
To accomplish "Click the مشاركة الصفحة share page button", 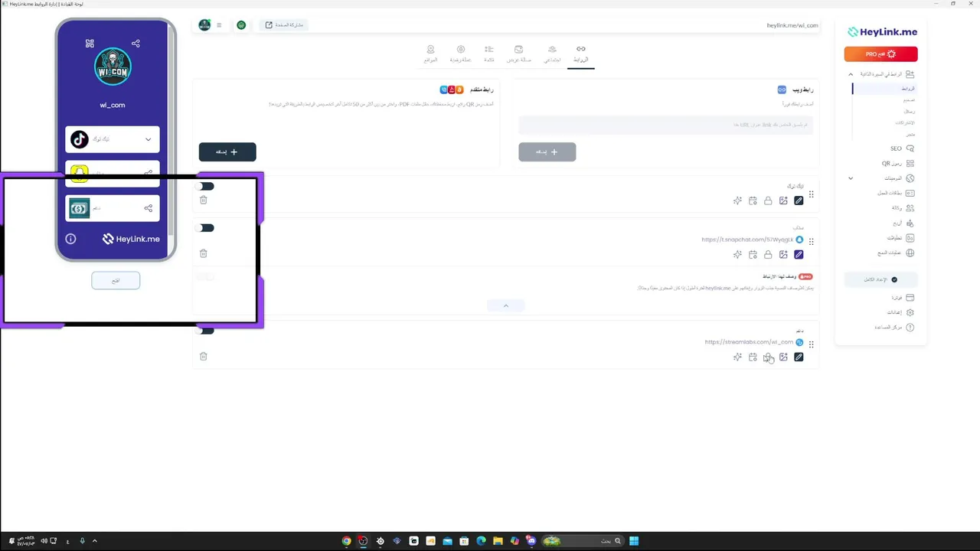I will (283, 25).
